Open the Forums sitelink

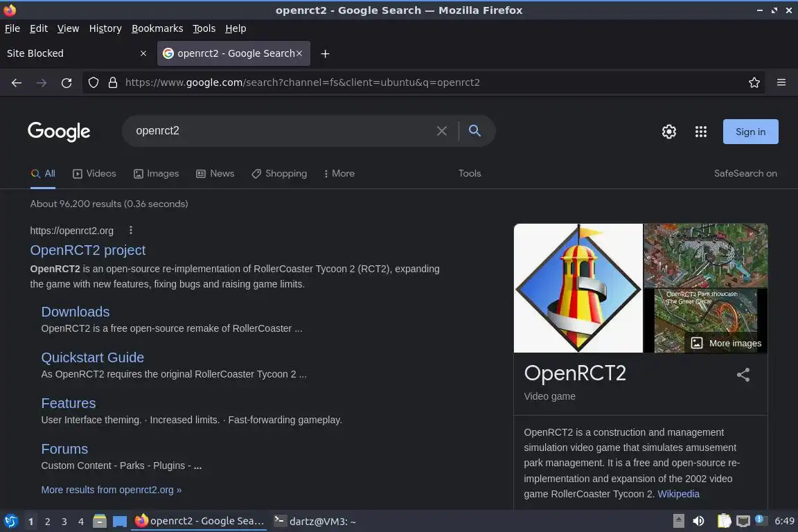coord(64,449)
